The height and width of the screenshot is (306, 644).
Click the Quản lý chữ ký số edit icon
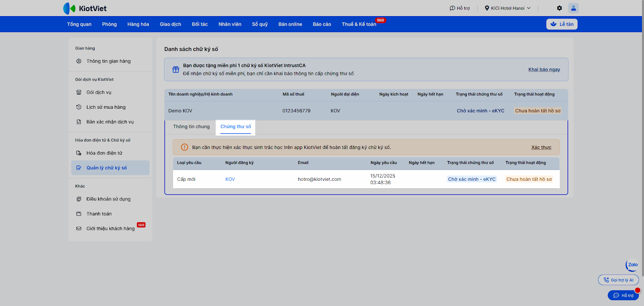point(79,168)
